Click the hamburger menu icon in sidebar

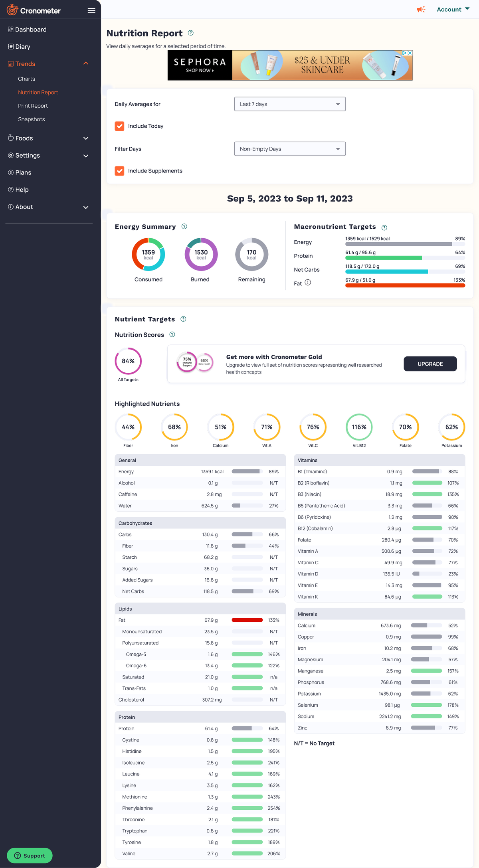pos(91,11)
